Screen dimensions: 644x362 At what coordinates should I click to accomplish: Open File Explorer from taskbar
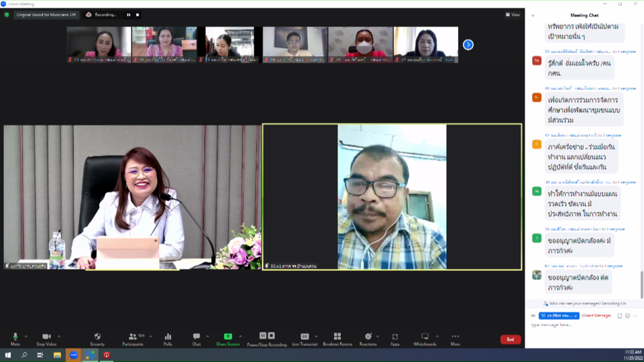57,355
